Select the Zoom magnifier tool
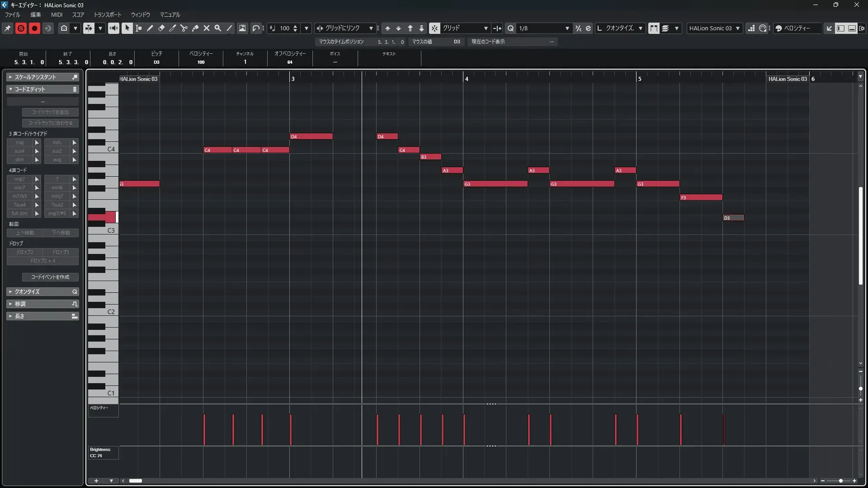 218,28
